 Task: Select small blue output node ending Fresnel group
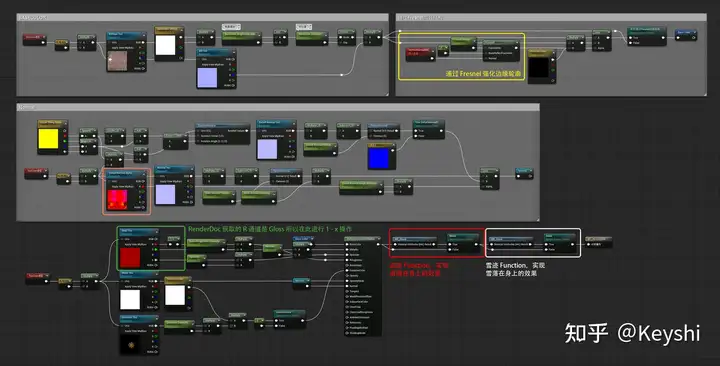pyautogui.click(x=686, y=35)
